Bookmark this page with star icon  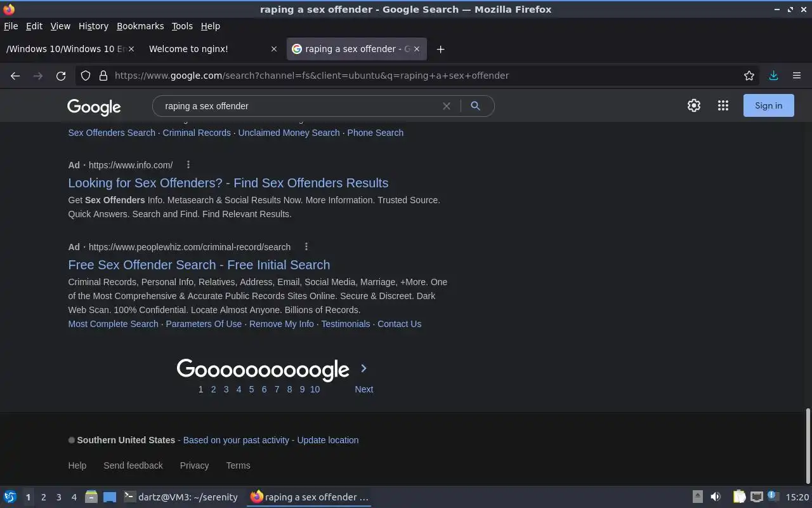tap(749, 76)
